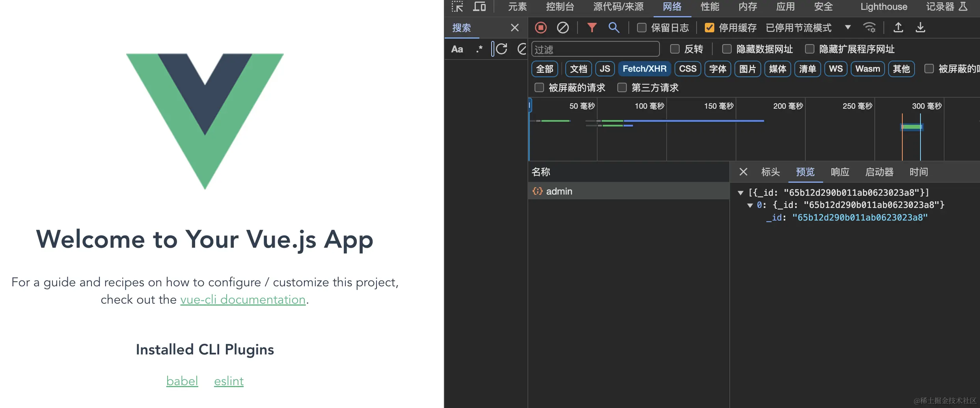Collapse the root array in preview

coord(741,193)
